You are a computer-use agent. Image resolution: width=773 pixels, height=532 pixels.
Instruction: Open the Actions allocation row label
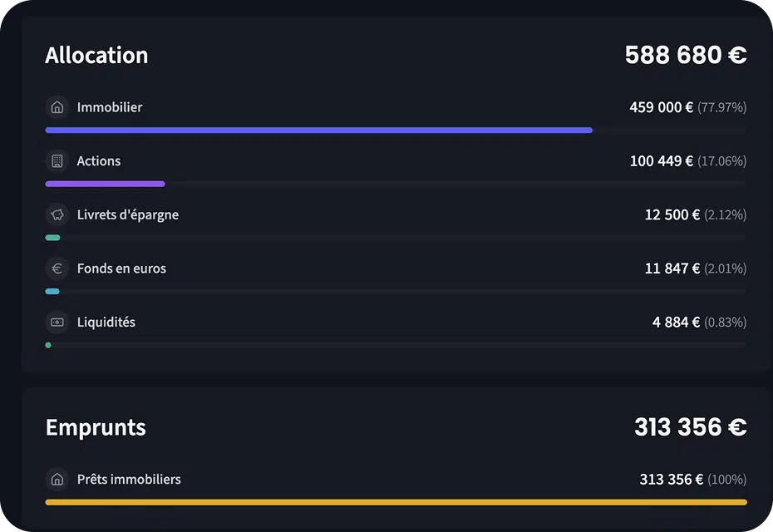click(x=99, y=161)
